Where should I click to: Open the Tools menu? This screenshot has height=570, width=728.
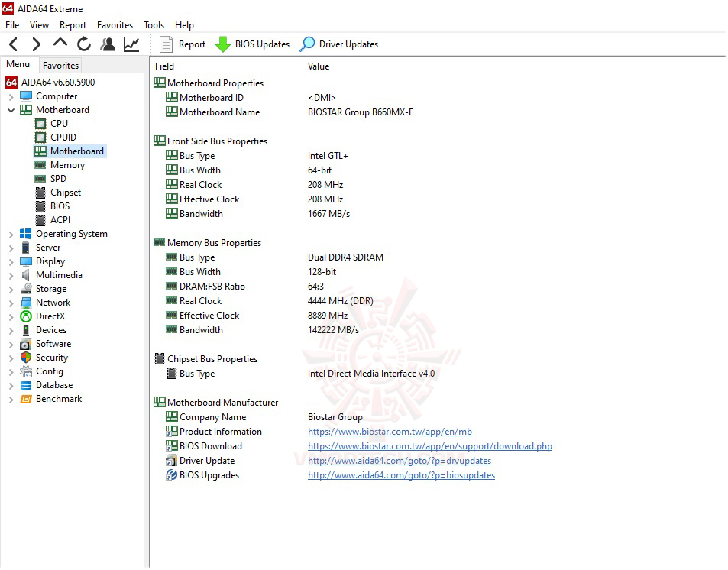[154, 25]
